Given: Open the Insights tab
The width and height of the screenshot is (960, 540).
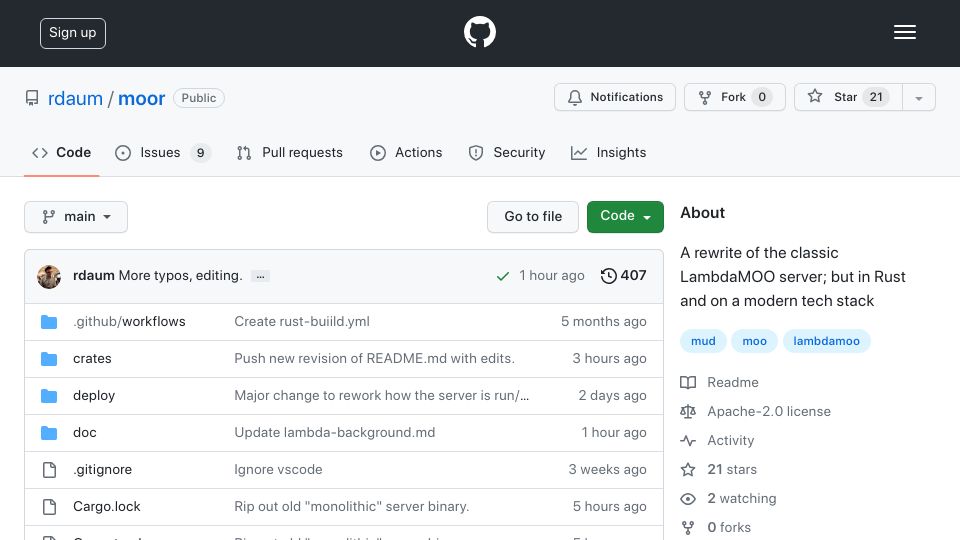Looking at the screenshot, I should click(609, 152).
